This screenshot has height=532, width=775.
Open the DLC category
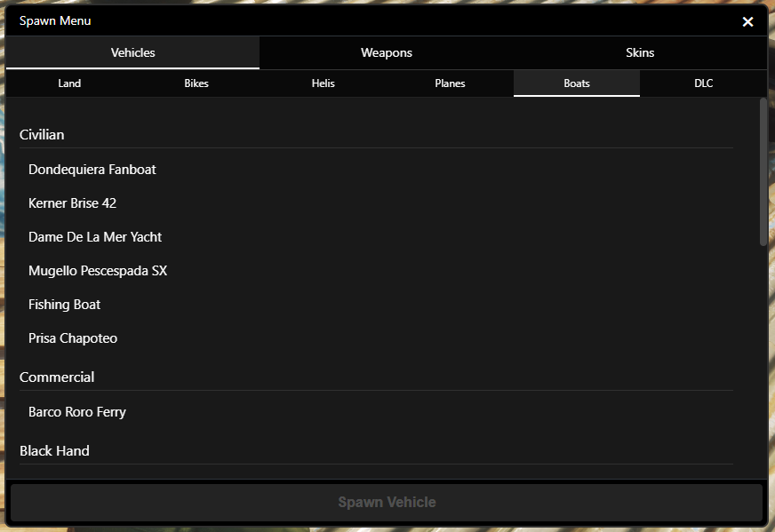[703, 83]
